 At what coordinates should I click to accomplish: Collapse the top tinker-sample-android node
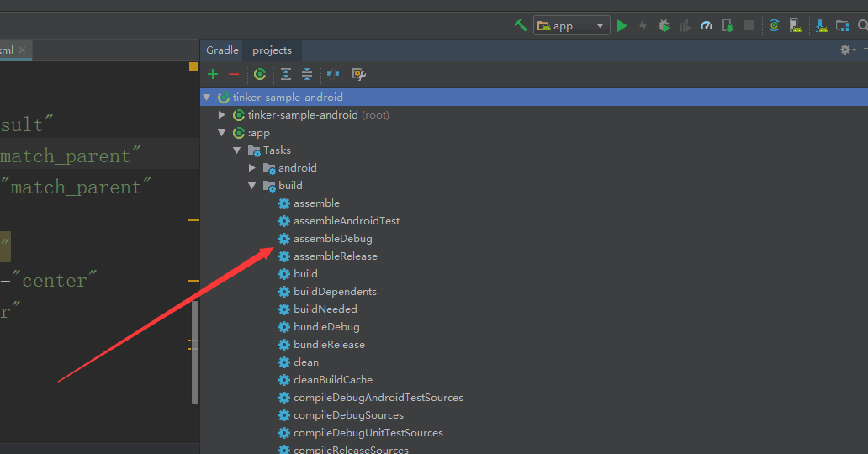click(x=206, y=98)
